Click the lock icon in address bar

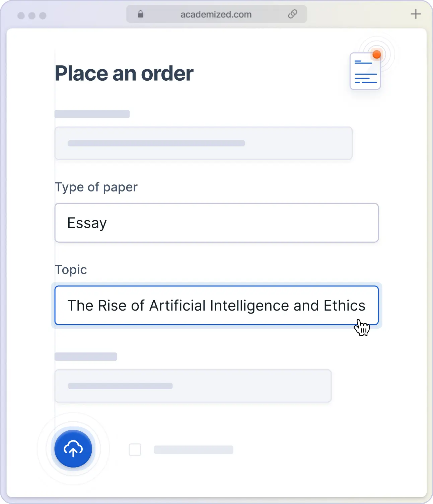point(141,14)
